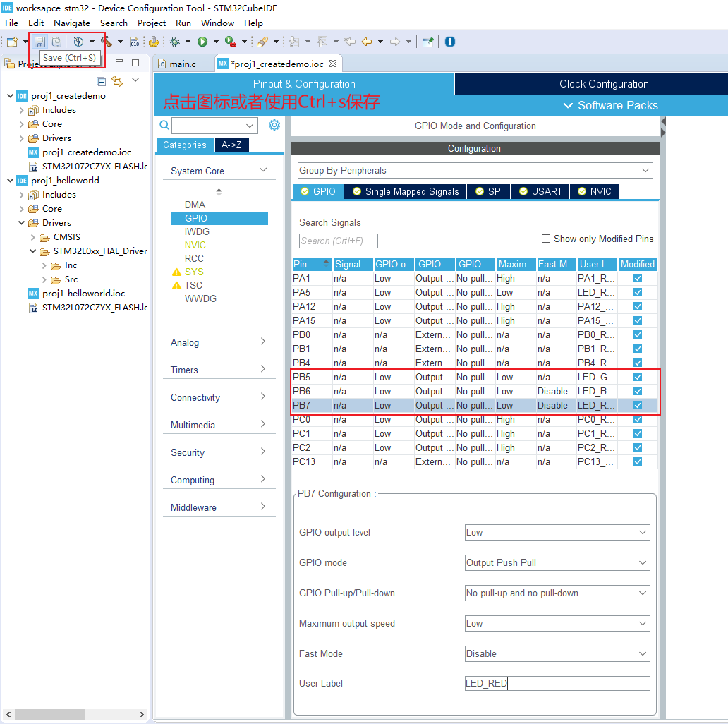This screenshot has height=724, width=728.
Task: Collapse the proj1_helloworld project tree
Action: click(x=10, y=180)
